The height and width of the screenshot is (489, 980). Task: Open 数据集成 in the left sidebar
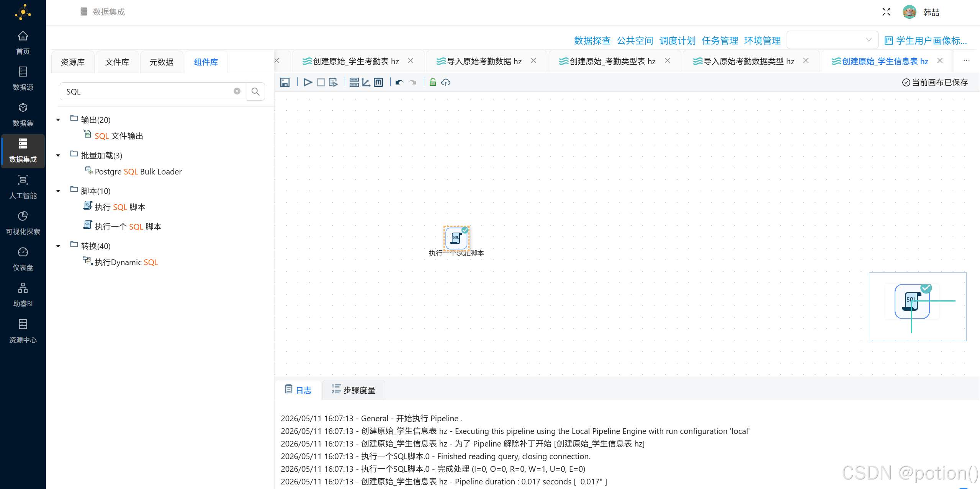[x=23, y=151]
